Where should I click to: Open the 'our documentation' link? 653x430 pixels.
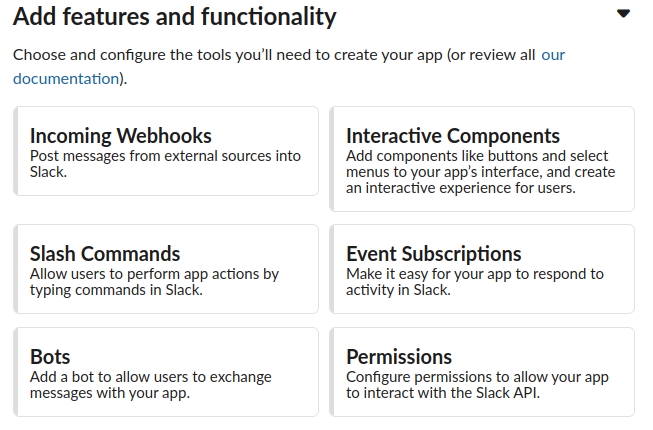click(x=553, y=55)
